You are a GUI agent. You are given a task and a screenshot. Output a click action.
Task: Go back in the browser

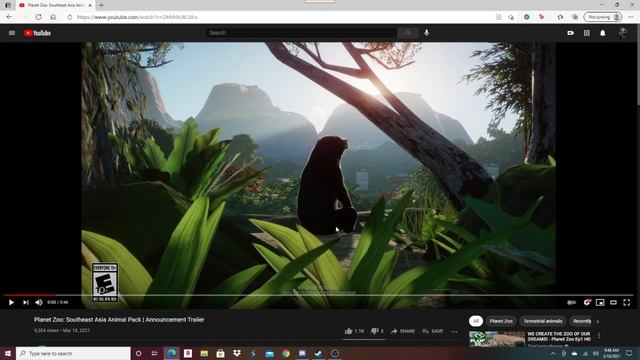9,17
